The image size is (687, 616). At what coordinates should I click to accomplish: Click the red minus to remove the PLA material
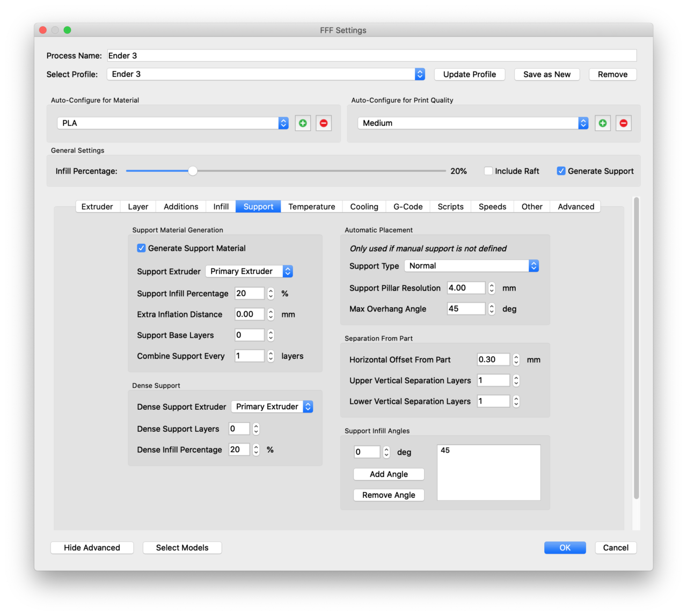[324, 123]
